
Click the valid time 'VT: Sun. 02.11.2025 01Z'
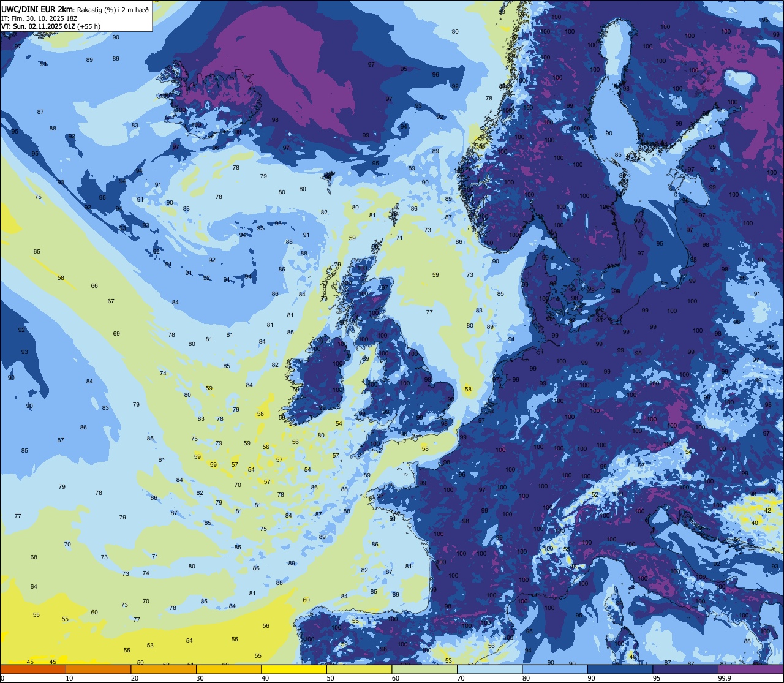[39, 26]
